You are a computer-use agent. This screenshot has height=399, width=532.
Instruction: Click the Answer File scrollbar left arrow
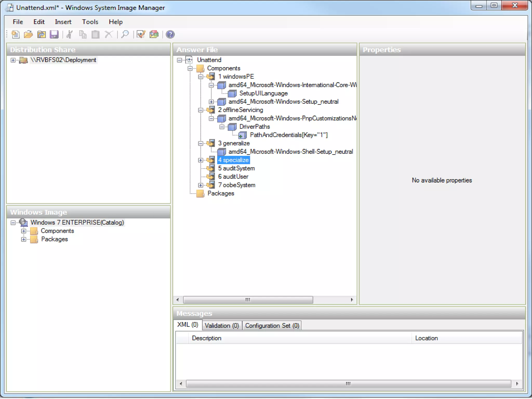click(177, 300)
